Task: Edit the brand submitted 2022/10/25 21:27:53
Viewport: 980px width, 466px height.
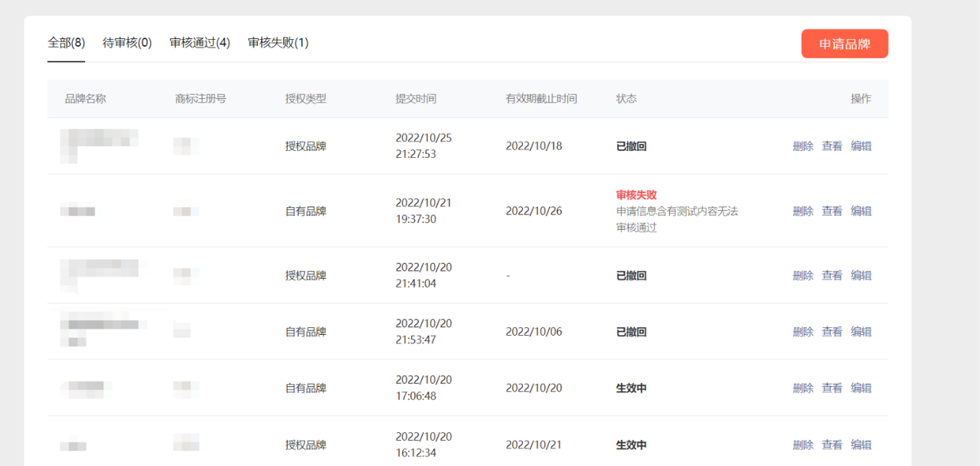Action: pos(861,146)
